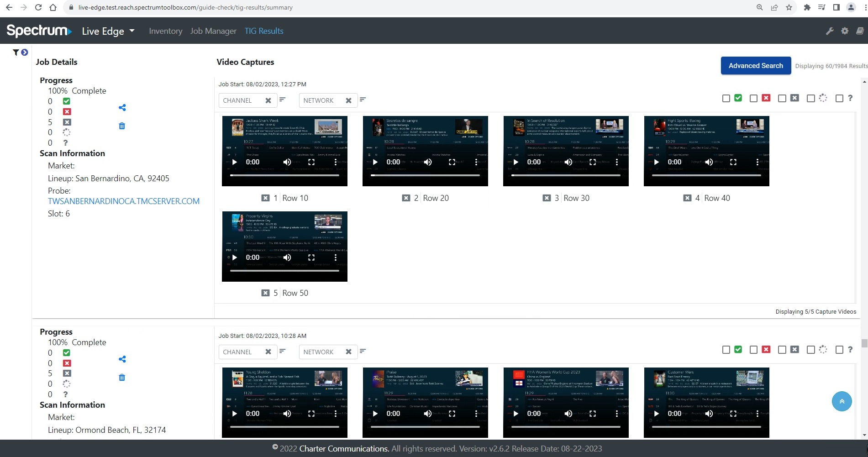The height and width of the screenshot is (457, 868).
Task: Enter fullscreen on FIFA Women's World Cup video
Action: click(593, 414)
